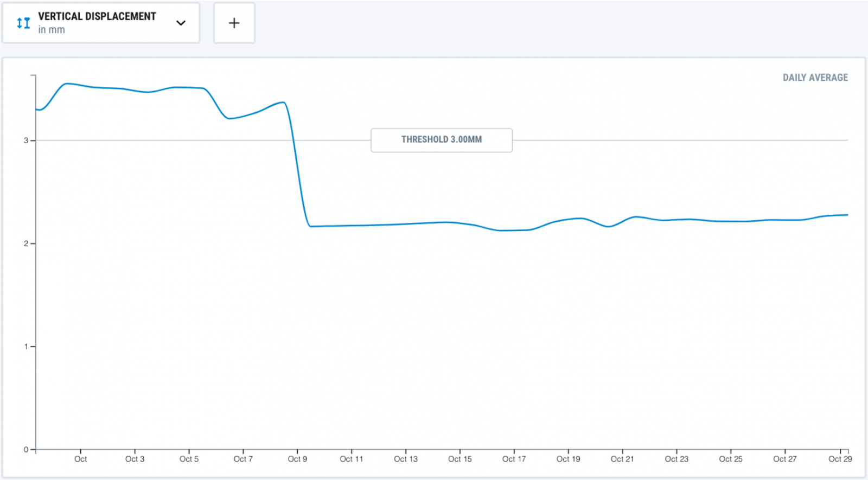The width and height of the screenshot is (868, 480).
Task: Click the y-axis value 1 label
Action: 25,347
